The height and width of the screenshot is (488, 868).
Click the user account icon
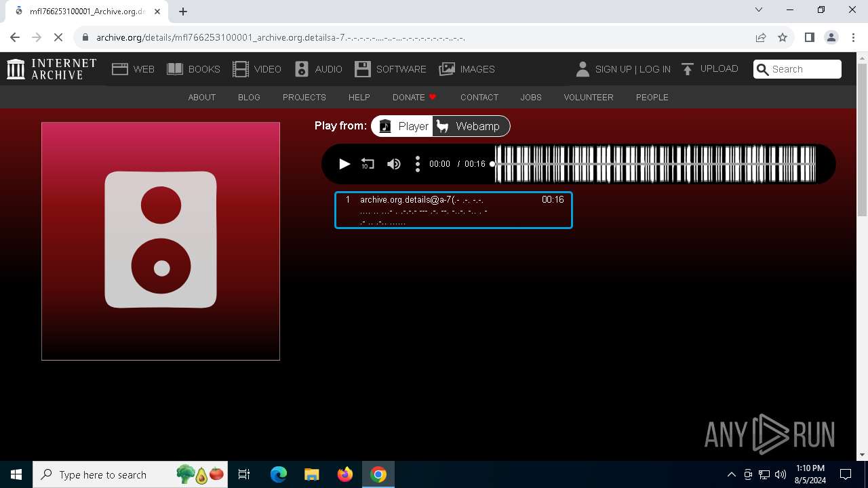point(583,69)
